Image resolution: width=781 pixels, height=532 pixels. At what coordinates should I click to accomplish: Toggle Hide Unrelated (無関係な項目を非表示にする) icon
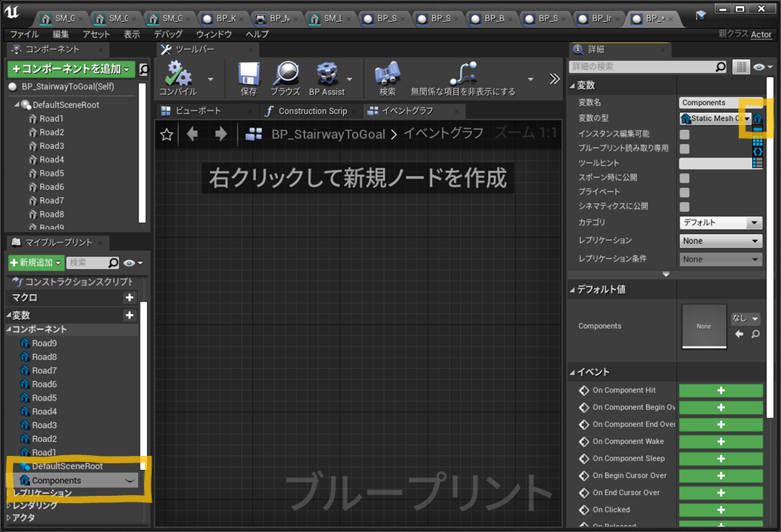[x=463, y=74]
